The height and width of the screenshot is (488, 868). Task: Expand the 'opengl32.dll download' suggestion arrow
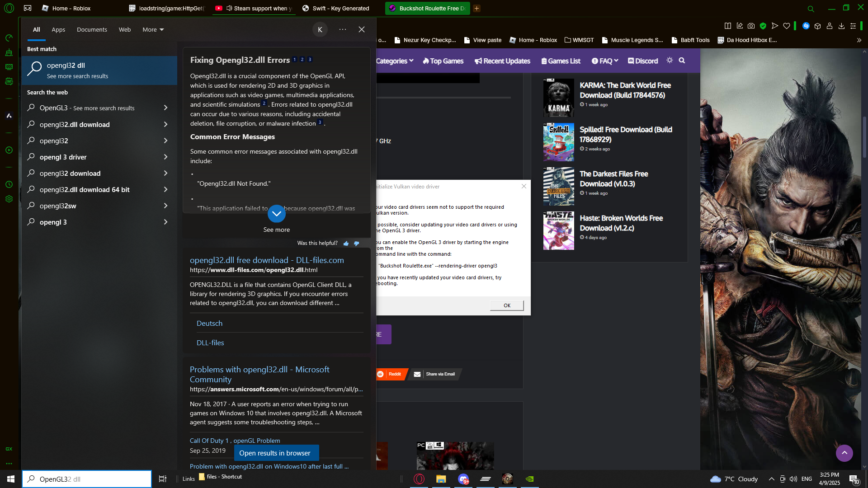pyautogui.click(x=165, y=125)
